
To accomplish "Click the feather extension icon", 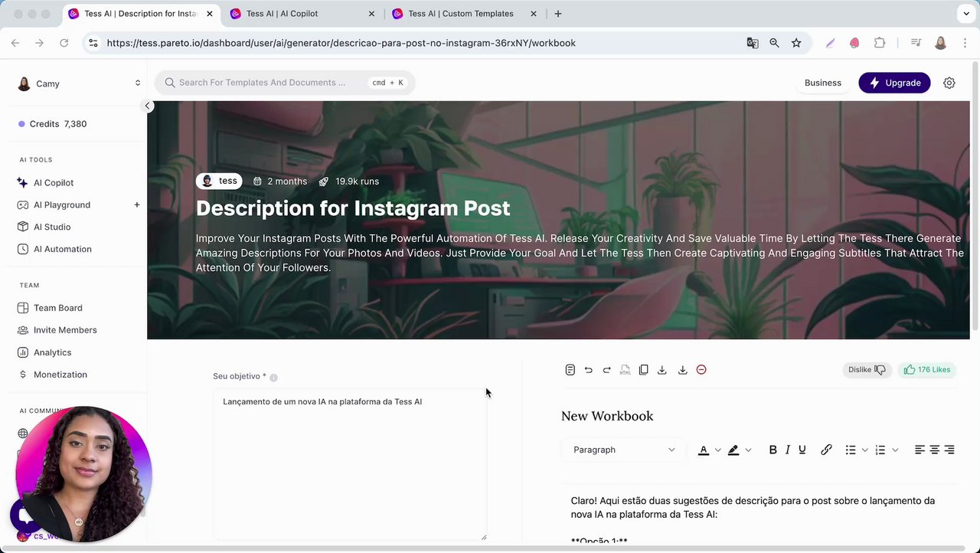I will (830, 43).
